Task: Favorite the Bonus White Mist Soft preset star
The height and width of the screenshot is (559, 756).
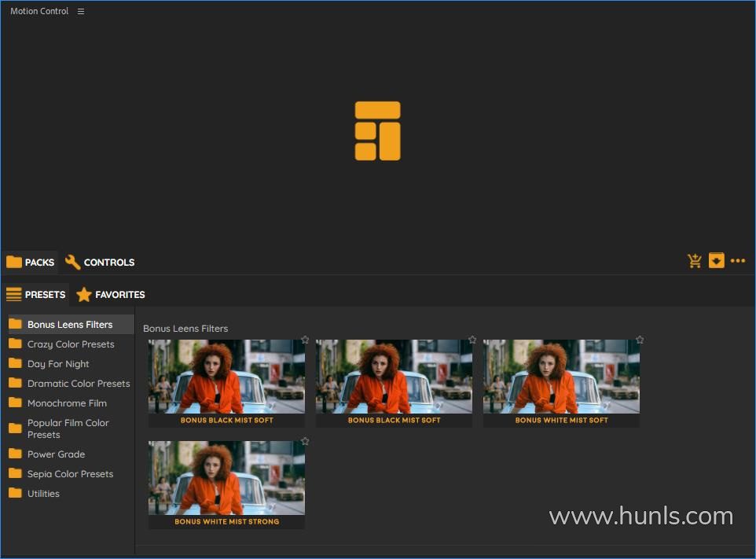Action: (x=640, y=340)
